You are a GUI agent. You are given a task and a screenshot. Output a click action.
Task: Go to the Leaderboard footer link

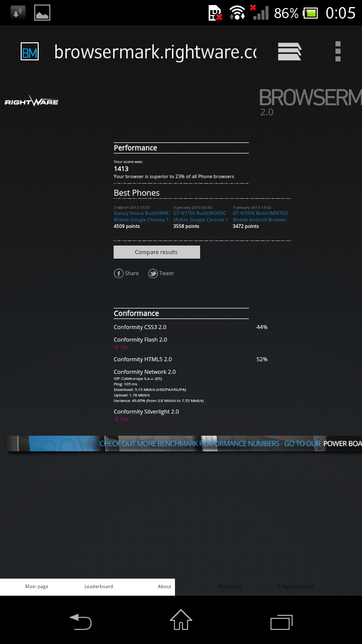(99, 587)
